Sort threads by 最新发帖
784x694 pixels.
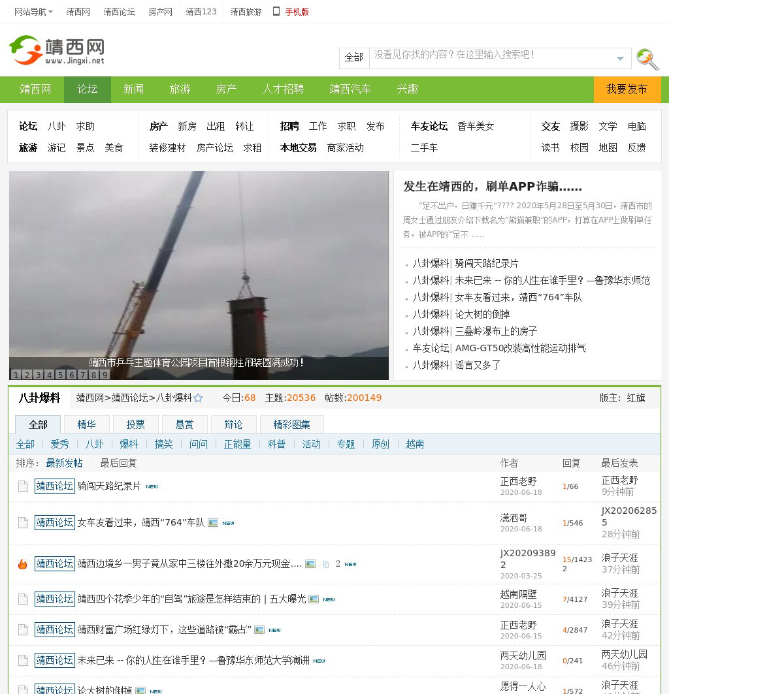coord(64,463)
